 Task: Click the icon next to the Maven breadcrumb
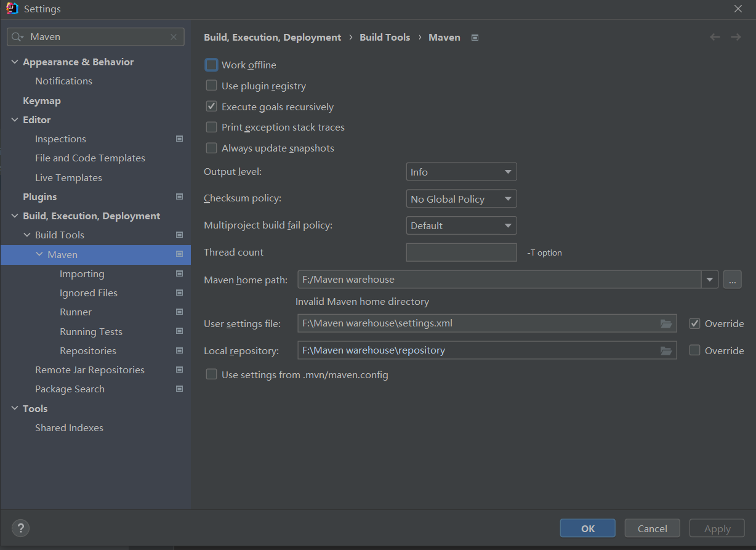475,38
